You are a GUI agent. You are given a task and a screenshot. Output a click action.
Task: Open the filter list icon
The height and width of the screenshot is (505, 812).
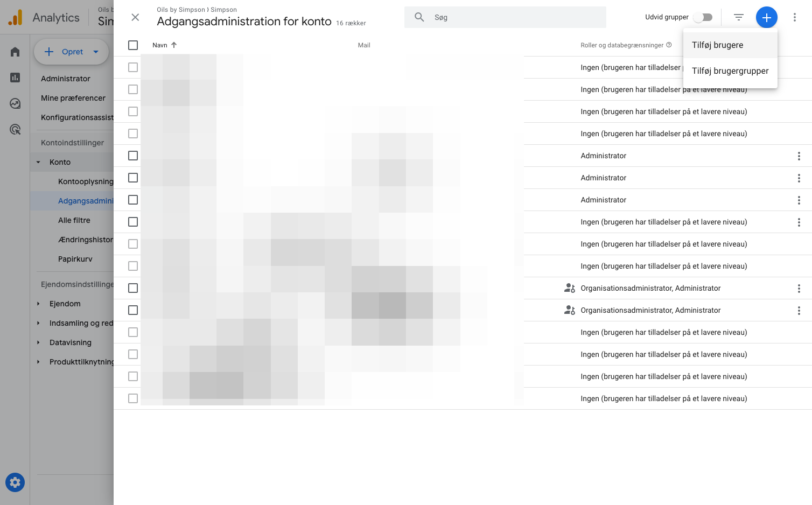739,17
